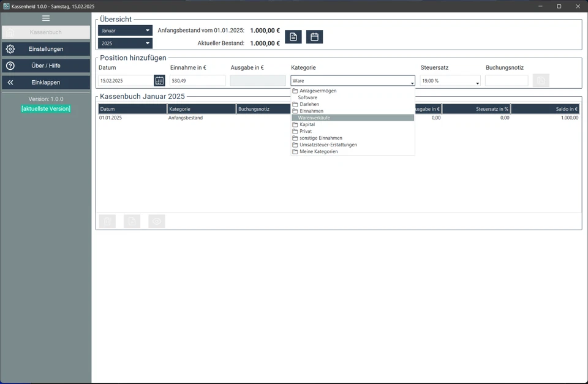Screen dimensions: 588x384
Task: Click the [aktuellste Version] link
Action: pyautogui.click(x=46, y=109)
